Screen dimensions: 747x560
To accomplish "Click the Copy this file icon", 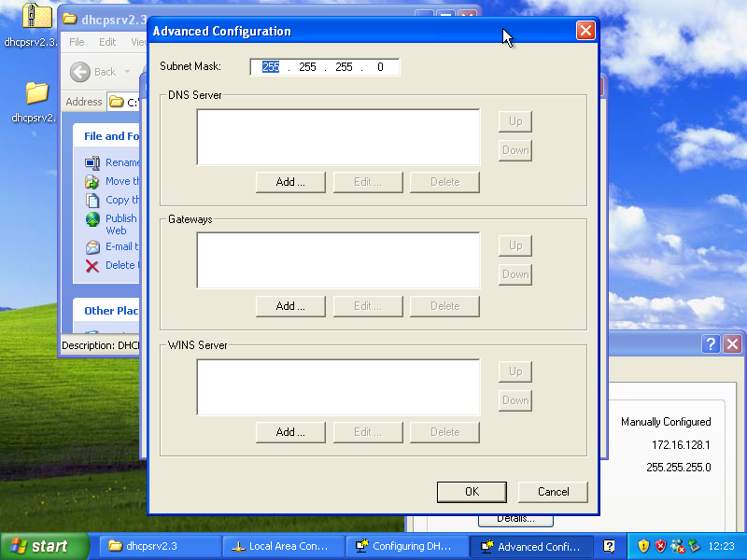I will point(92,200).
